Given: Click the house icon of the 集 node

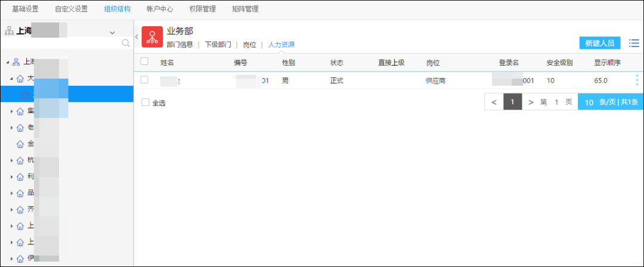Looking at the screenshot, I should pyautogui.click(x=20, y=111).
